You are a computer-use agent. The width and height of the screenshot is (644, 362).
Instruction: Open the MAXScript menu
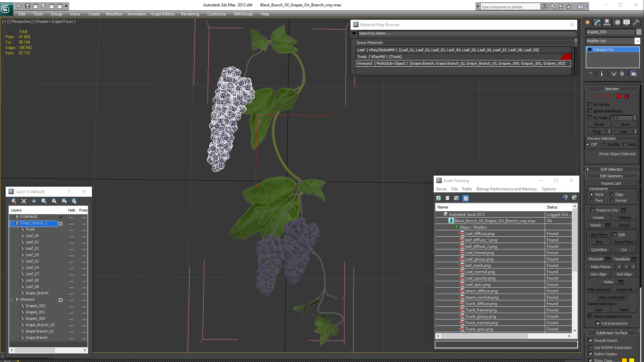(243, 14)
